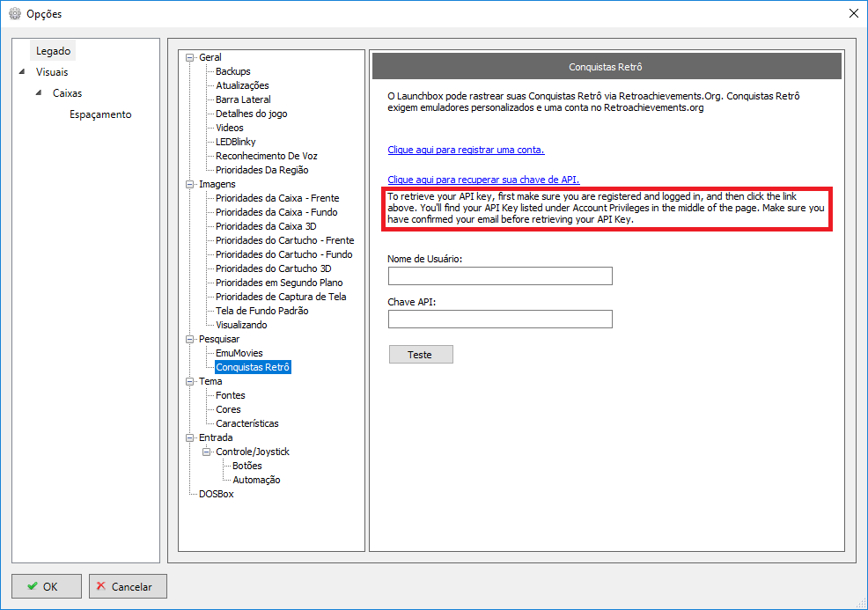Viewport: 868px width, 610px height.
Task: Collapse the Pesquisar tree node
Action: pyautogui.click(x=190, y=339)
